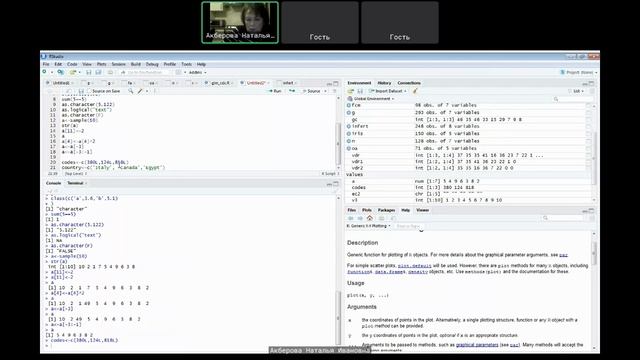This screenshot has height=360, width=640.
Task: Expand the oa data frame entry
Action: point(349,148)
